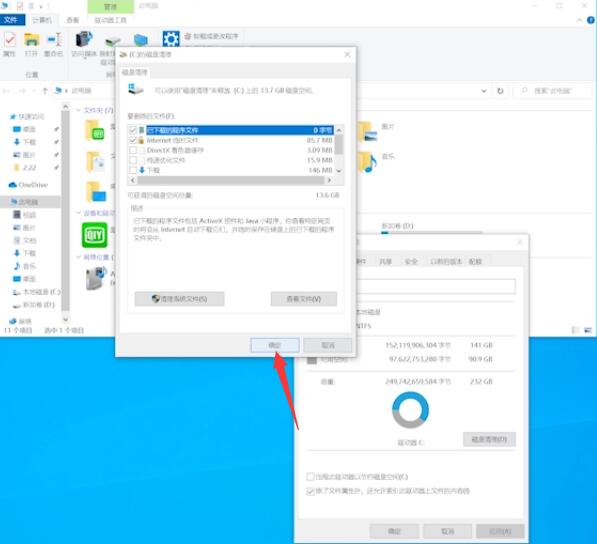
Task: Open the address bar history dropdown
Action: (484, 91)
